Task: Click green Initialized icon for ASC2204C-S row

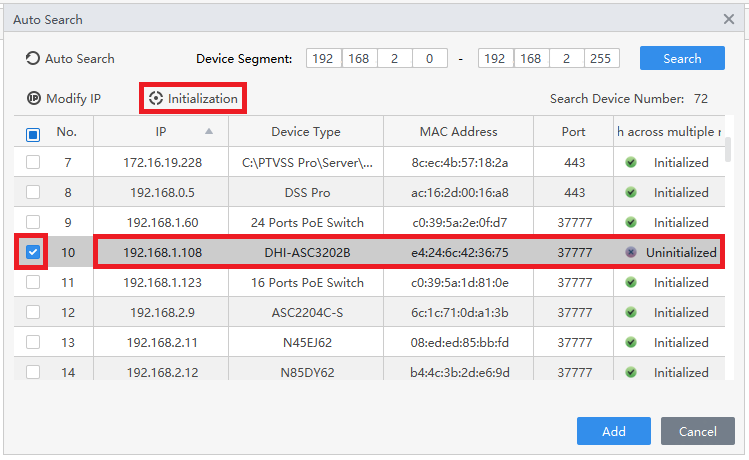Action: (x=631, y=313)
